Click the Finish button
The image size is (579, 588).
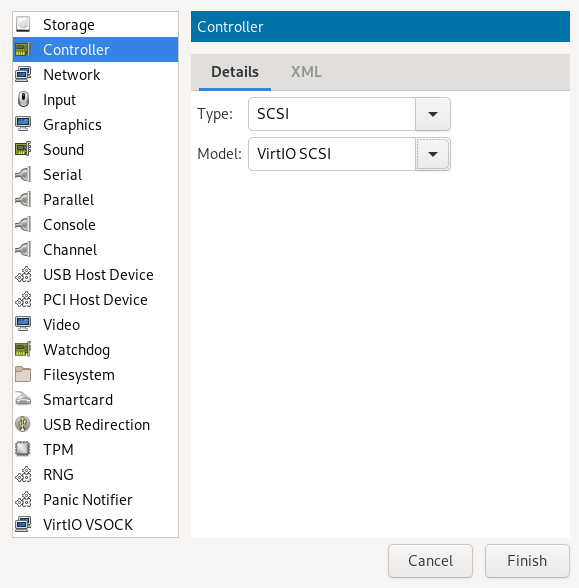[x=527, y=561]
